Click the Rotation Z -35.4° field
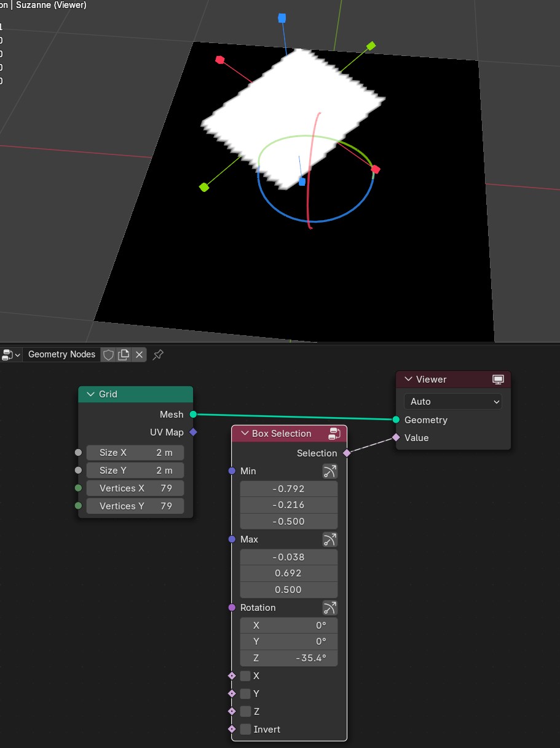560x748 pixels. 289,658
